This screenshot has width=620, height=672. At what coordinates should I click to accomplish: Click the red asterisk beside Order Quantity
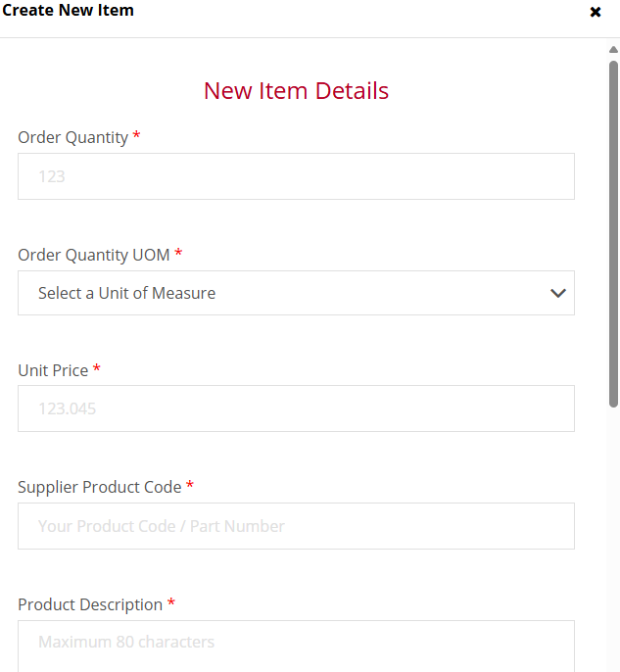tap(136, 135)
